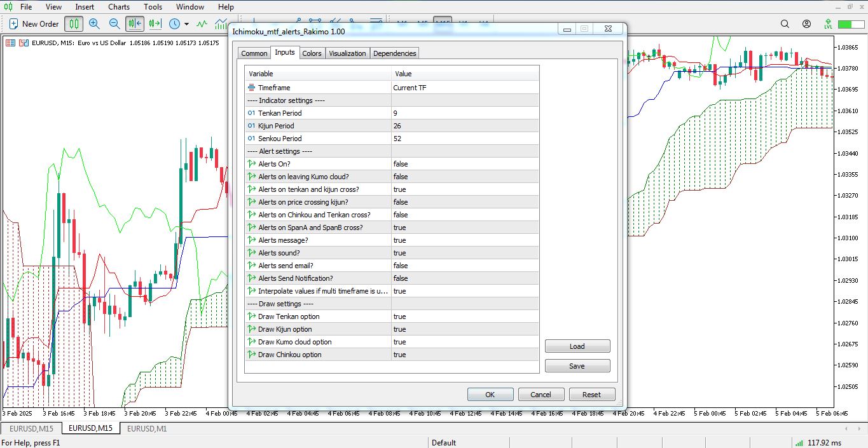The width and height of the screenshot is (868, 448).
Task: Toggle chart shift icon in toolbar
Action: click(x=155, y=24)
